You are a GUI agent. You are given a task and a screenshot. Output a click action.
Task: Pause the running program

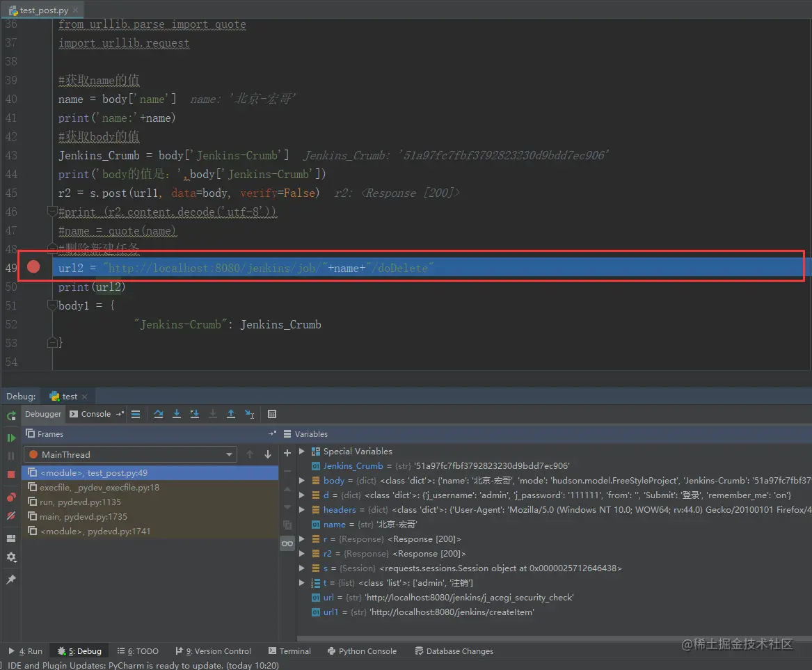(11, 456)
